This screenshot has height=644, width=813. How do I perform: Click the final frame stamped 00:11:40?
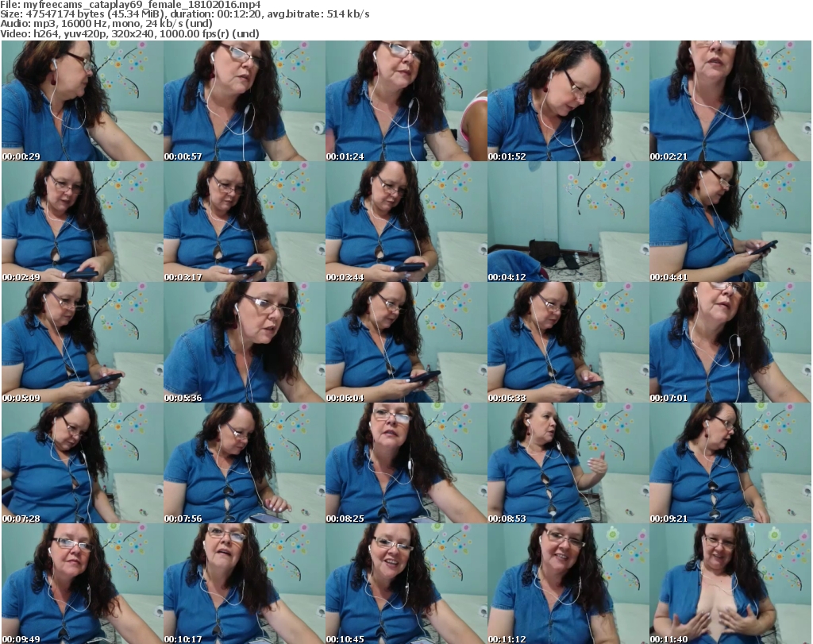[x=730, y=584]
